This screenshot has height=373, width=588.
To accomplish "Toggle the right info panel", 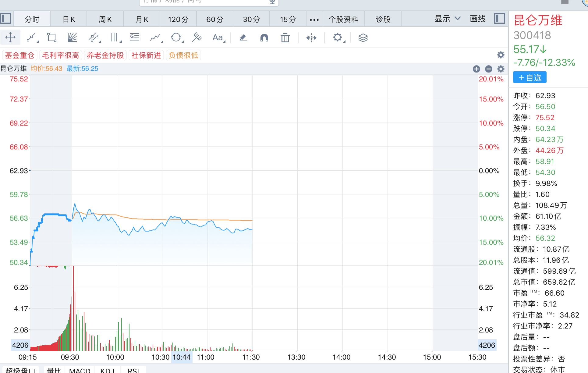I will coord(500,19).
